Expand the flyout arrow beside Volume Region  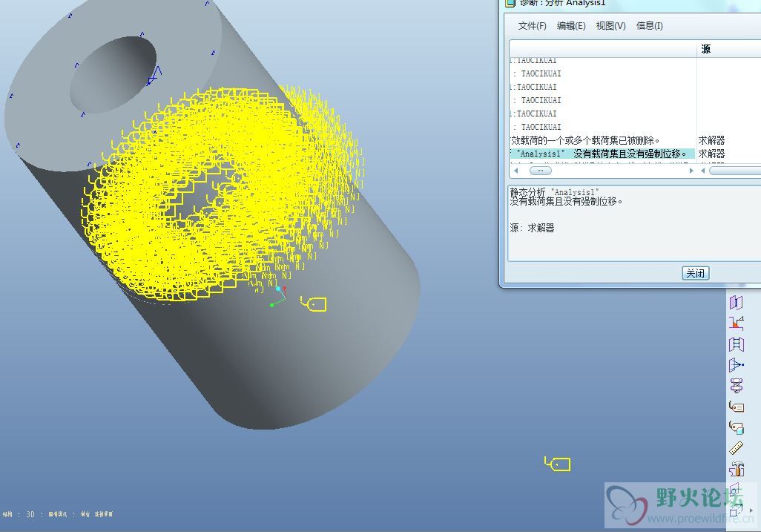coord(751,510)
